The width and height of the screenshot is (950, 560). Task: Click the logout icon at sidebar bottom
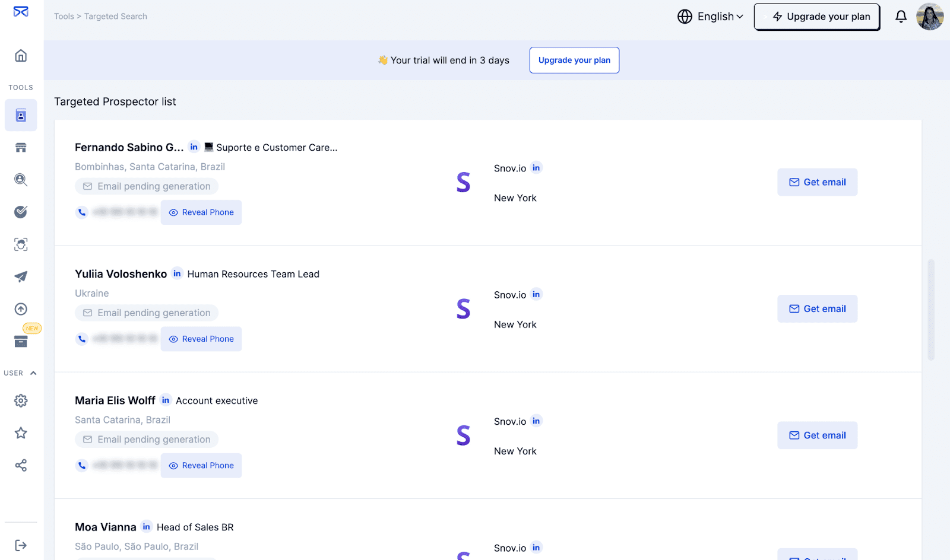21,545
